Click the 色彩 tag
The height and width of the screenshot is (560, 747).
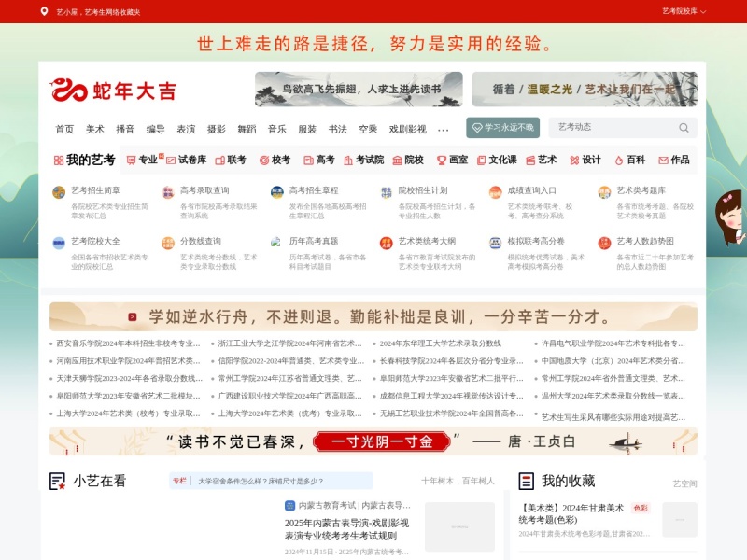[x=641, y=508]
